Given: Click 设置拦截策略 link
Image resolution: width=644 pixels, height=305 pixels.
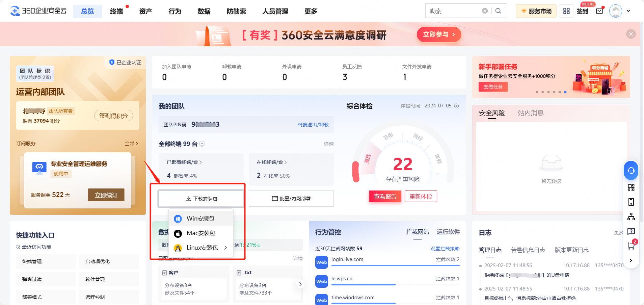Looking at the screenshot, I should pyautogui.click(x=445, y=249).
